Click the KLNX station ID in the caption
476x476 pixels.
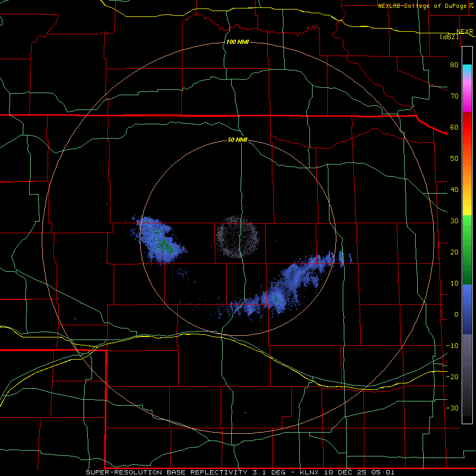(x=310, y=472)
